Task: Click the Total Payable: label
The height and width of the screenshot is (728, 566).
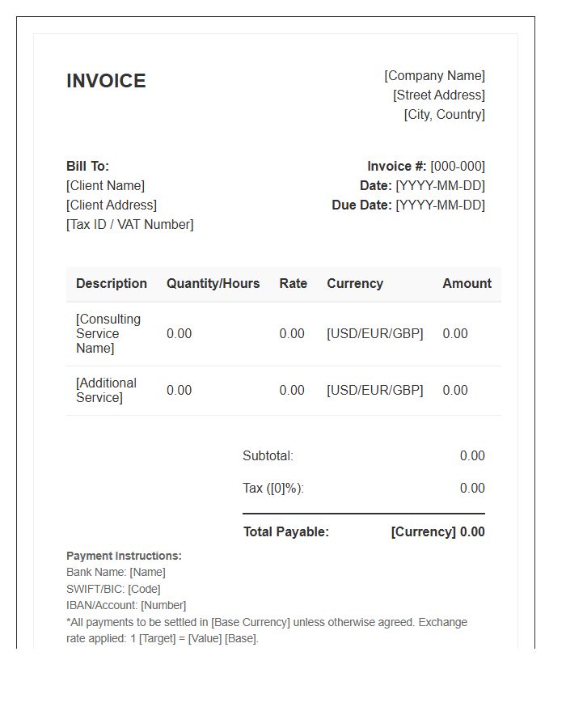Action: (286, 532)
